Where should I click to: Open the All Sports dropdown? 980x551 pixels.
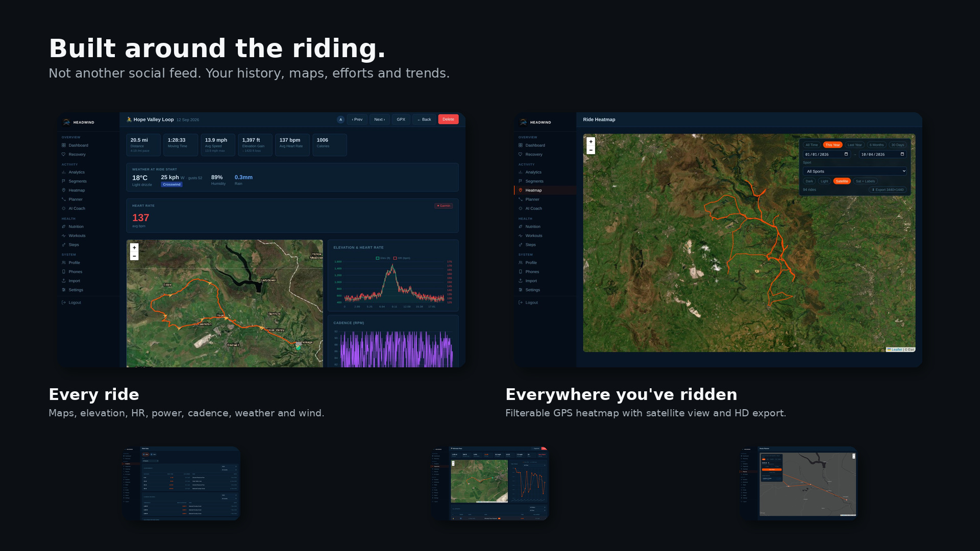(854, 171)
